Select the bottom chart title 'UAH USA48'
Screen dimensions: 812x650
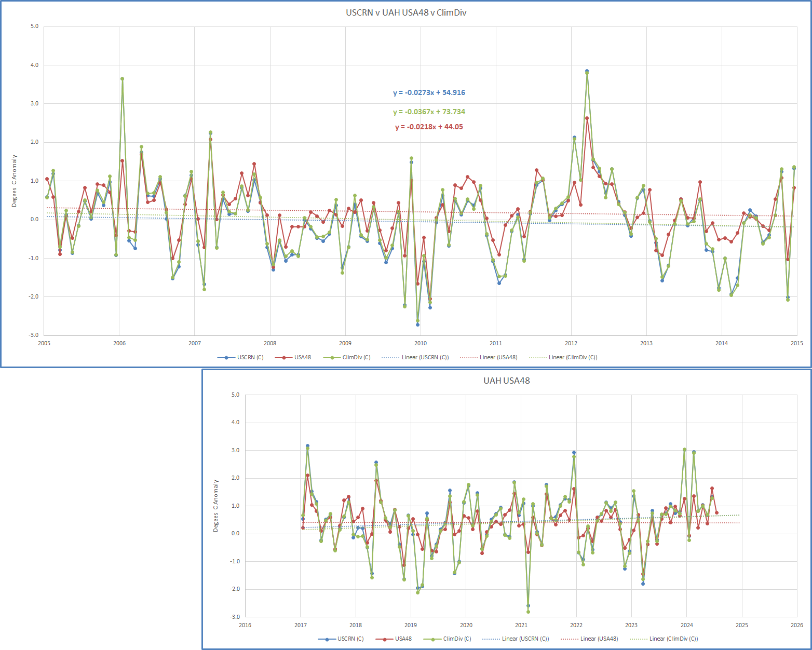506,381
